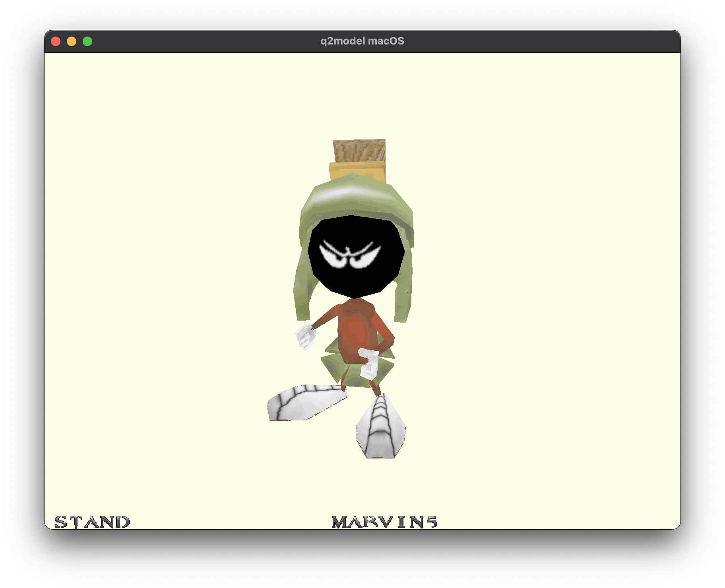
Task: Click the green maximize window control
Action: pos(87,41)
